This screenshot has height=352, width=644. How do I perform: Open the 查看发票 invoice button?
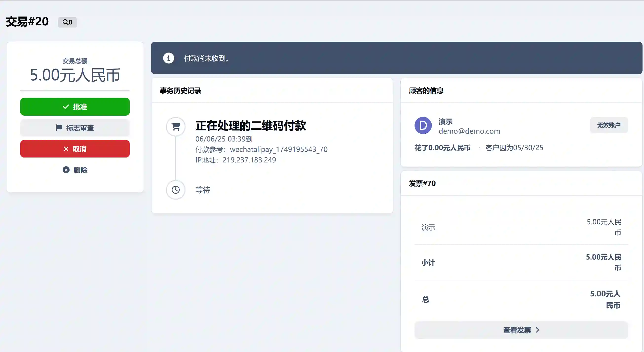tap(521, 330)
